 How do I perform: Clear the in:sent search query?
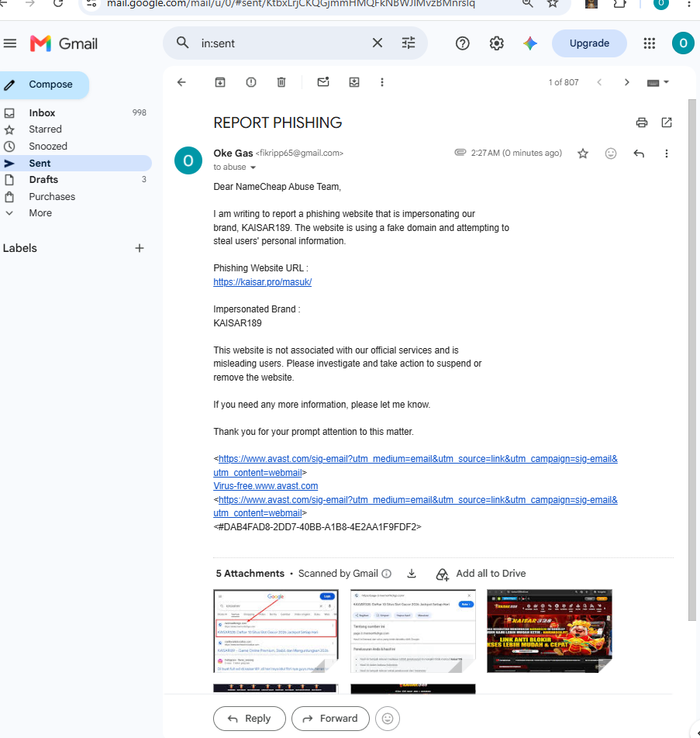377,43
